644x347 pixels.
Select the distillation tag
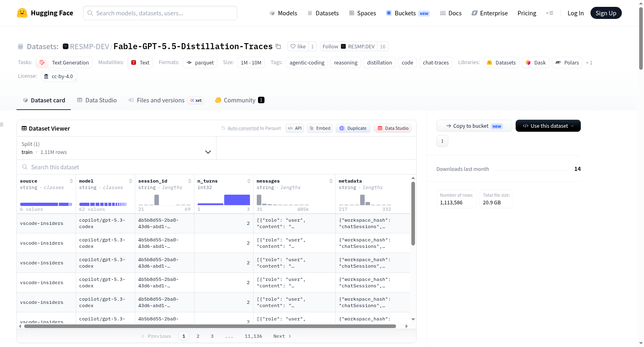[x=379, y=62]
